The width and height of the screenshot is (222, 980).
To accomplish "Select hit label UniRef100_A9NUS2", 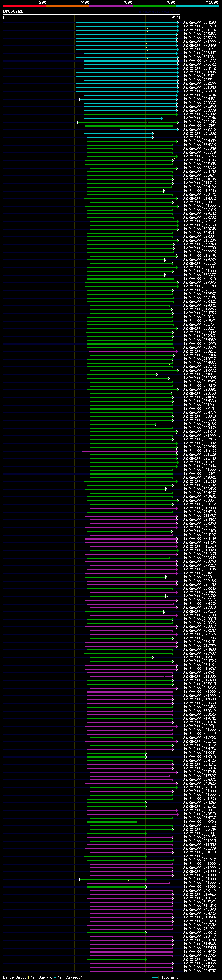I will (x=199, y=99).
